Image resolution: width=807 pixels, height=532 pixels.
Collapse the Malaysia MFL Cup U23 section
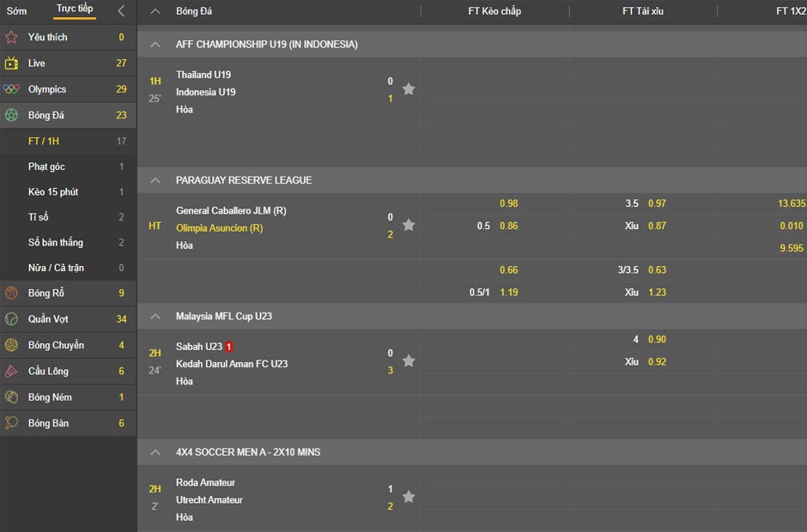coord(155,317)
